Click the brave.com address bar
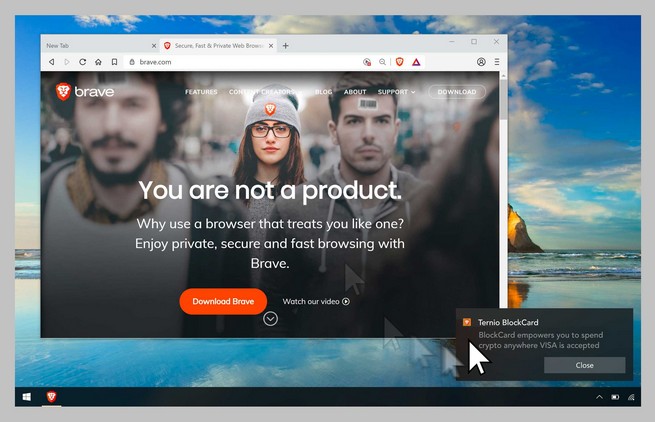Viewport: 655px width, 422px height. (x=240, y=62)
